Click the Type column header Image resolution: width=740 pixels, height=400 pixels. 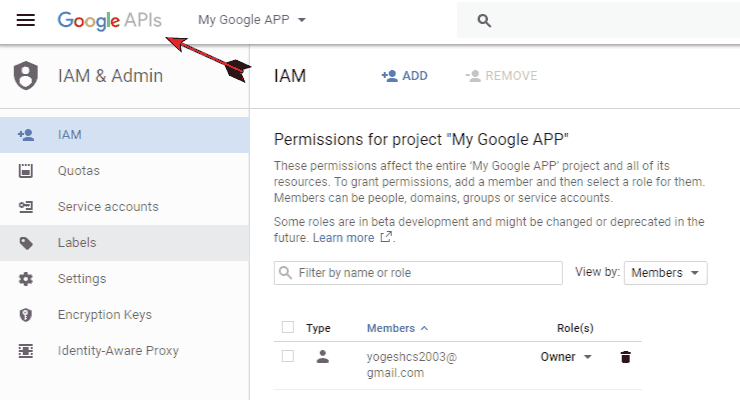click(318, 328)
